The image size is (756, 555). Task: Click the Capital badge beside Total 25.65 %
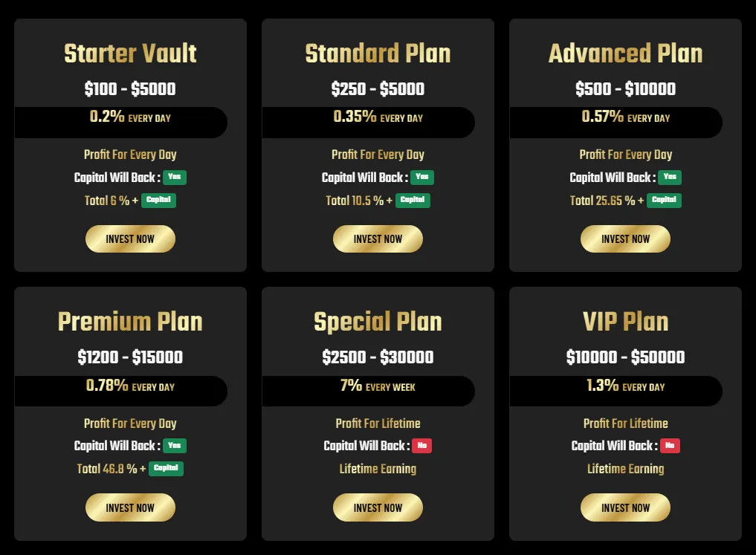coord(664,200)
